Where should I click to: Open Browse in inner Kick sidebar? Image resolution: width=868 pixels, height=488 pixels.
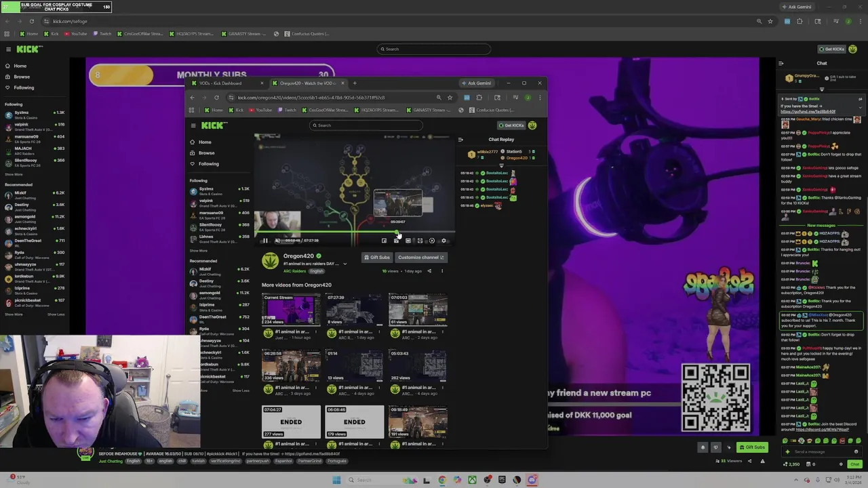coord(206,153)
